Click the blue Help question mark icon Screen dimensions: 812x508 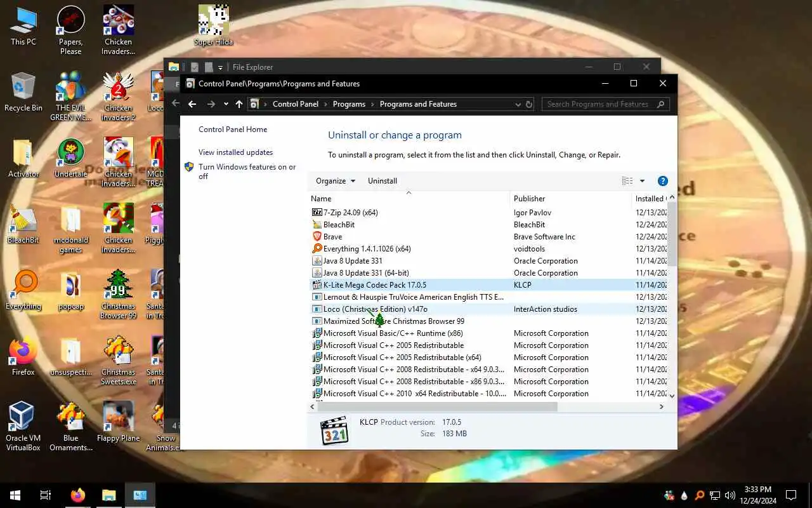click(x=663, y=181)
